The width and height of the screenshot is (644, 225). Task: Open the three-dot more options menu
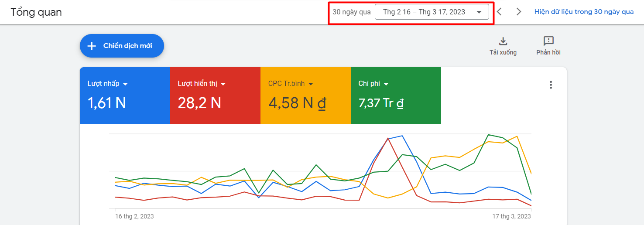pyautogui.click(x=551, y=85)
